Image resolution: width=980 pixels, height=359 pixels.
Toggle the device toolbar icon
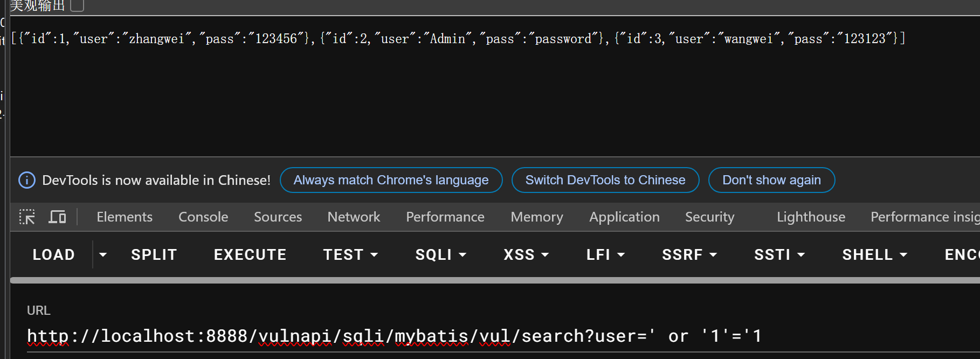57,217
